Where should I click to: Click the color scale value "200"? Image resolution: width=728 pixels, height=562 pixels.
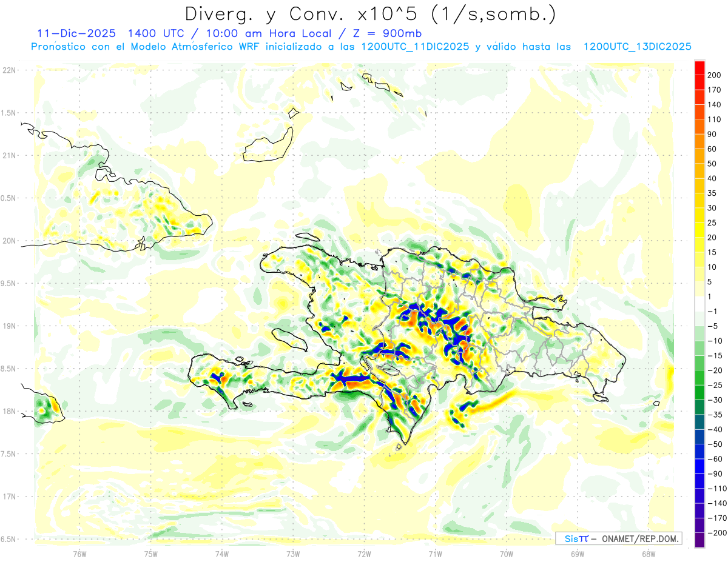[x=715, y=75]
